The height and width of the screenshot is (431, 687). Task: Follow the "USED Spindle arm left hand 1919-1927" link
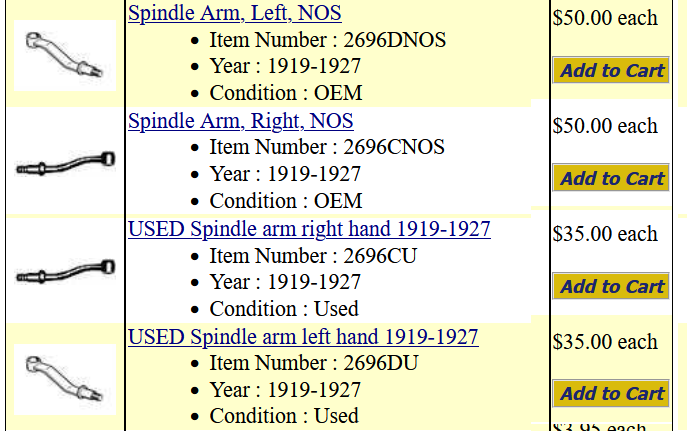[x=303, y=337]
